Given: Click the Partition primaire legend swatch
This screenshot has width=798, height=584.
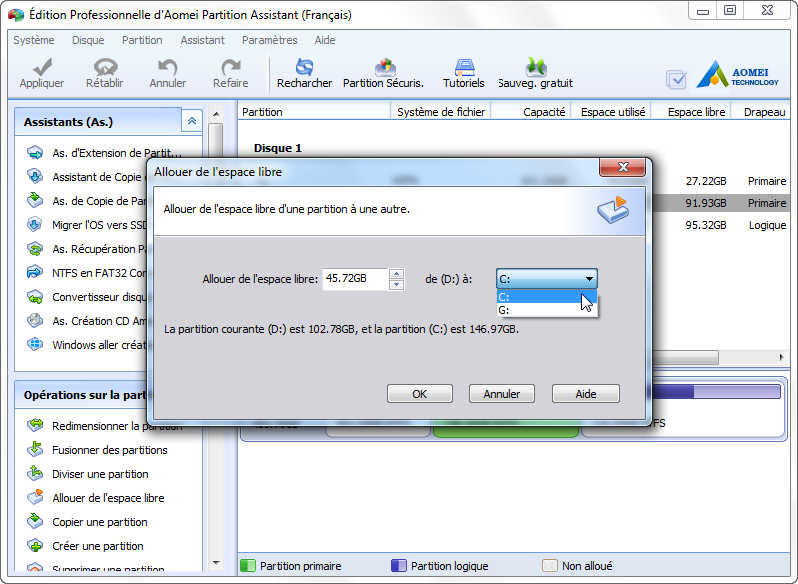Looking at the screenshot, I should tap(247, 566).
